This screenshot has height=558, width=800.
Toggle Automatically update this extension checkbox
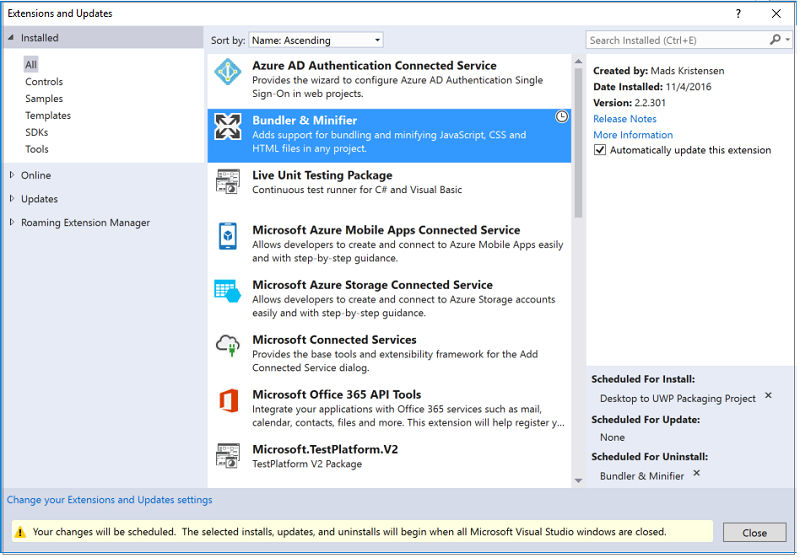pos(600,150)
